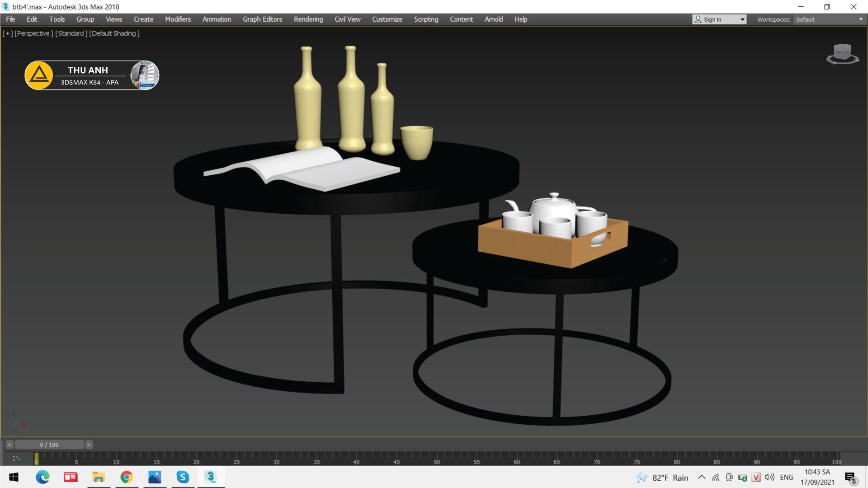This screenshot has height=488, width=868.
Task: Open the Photos app taskbar icon
Action: pyautogui.click(x=155, y=477)
